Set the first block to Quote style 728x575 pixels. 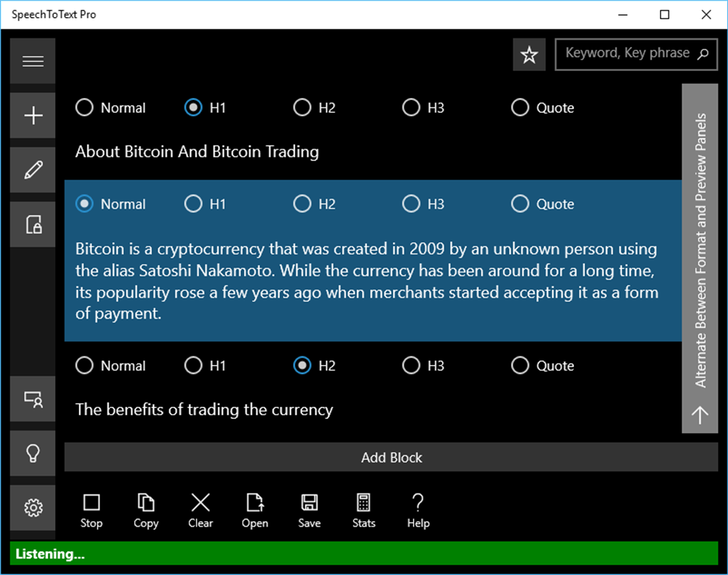tap(520, 108)
